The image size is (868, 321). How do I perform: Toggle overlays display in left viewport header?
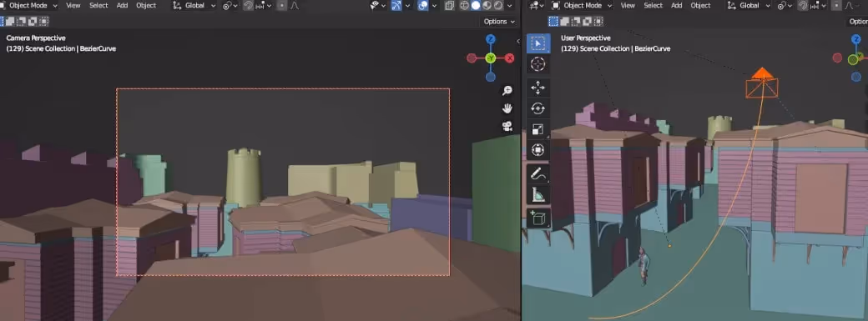point(423,6)
